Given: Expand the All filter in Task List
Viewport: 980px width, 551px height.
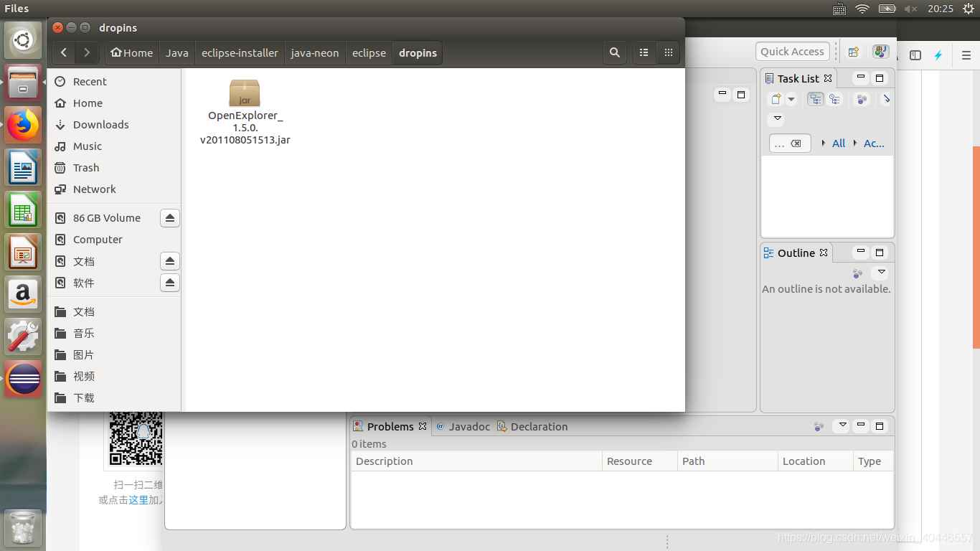Looking at the screenshot, I should 824,143.
